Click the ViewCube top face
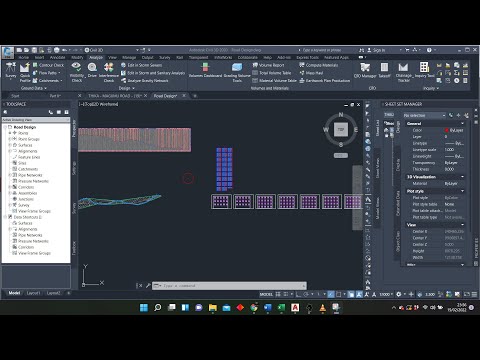 click(x=341, y=129)
